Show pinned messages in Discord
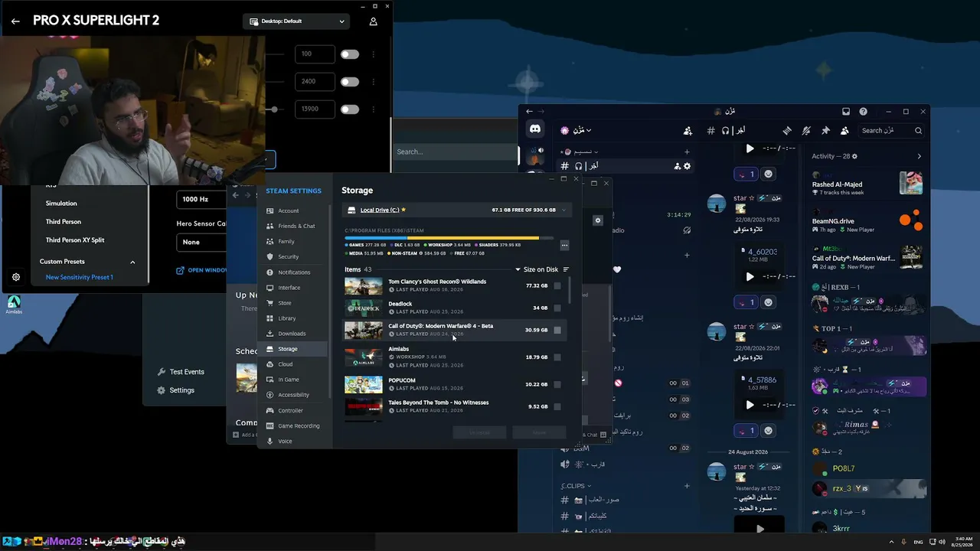The image size is (980, 551). tap(825, 131)
